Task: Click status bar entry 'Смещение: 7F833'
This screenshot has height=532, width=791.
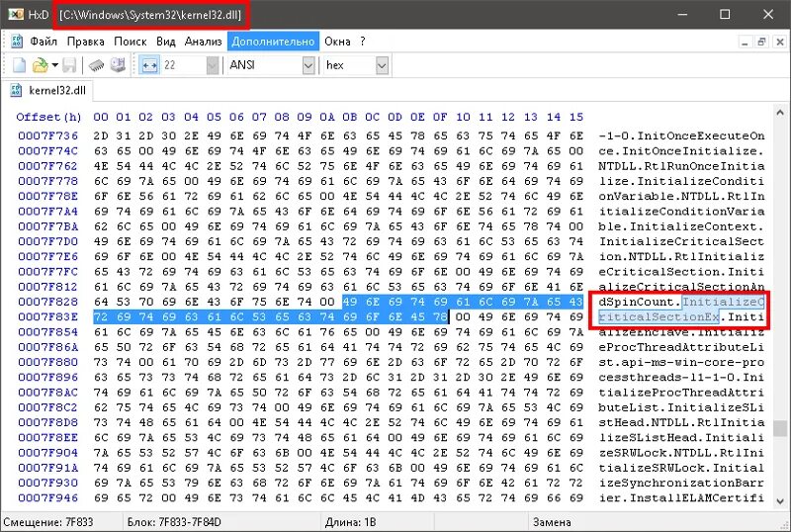Action: coord(47,522)
